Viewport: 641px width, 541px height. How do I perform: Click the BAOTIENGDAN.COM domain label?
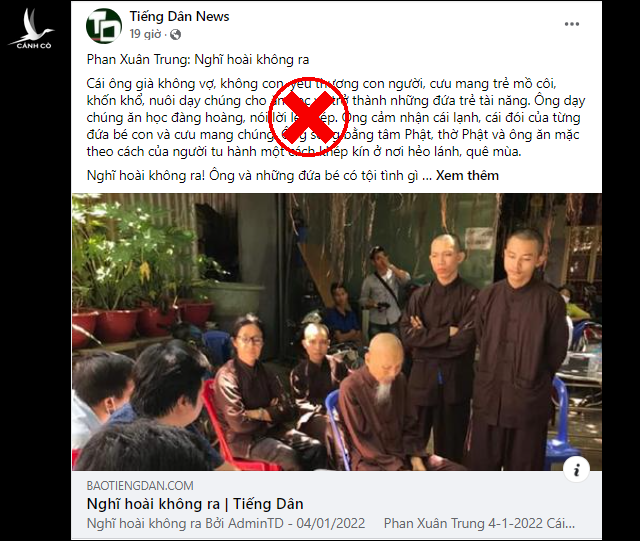coord(140,485)
